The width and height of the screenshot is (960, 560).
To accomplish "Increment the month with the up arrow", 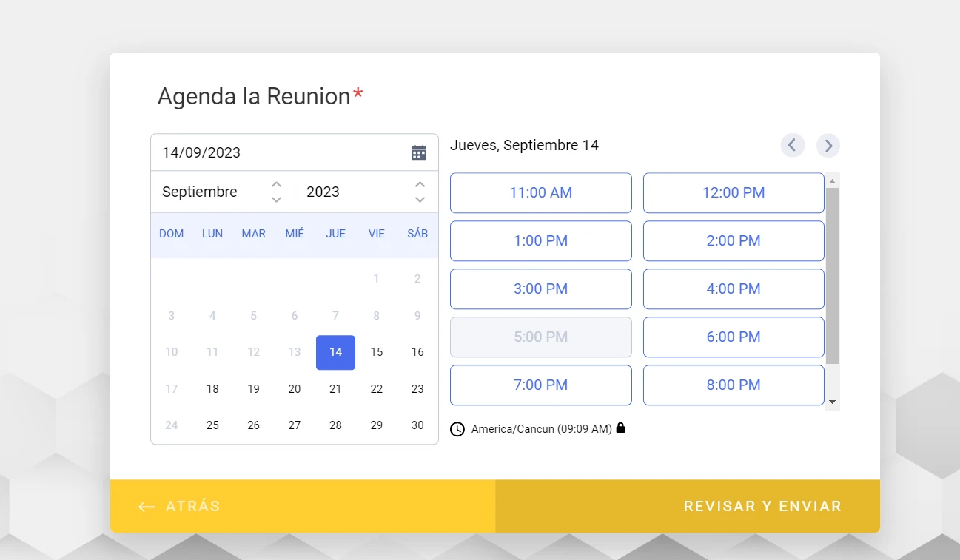I will pos(275,184).
